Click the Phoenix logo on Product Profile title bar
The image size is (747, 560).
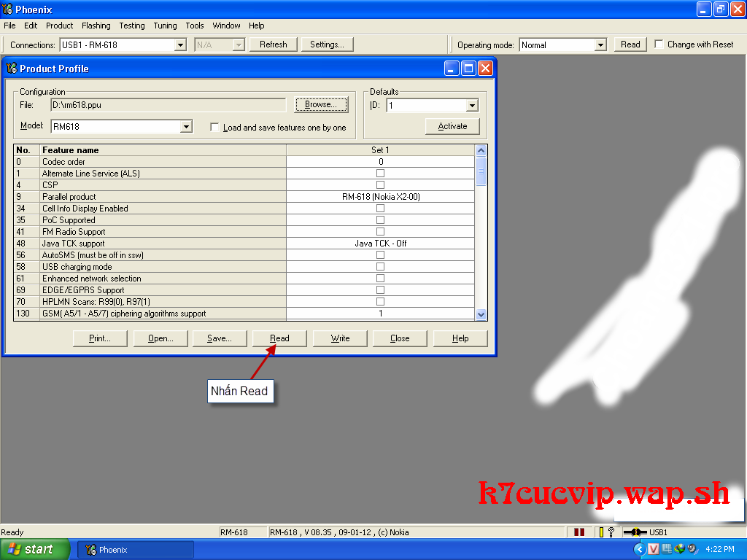pos(12,68)
